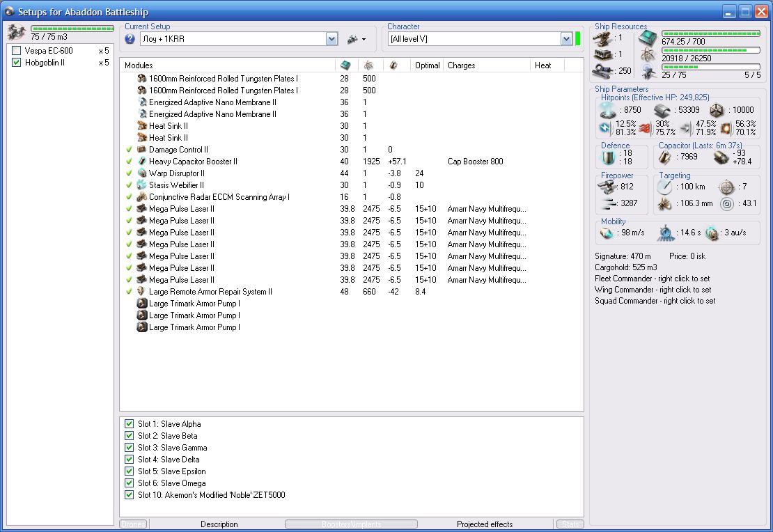Click the green character skill indicator
Screen dimensions: 773x532
click(x=578, y=39)
